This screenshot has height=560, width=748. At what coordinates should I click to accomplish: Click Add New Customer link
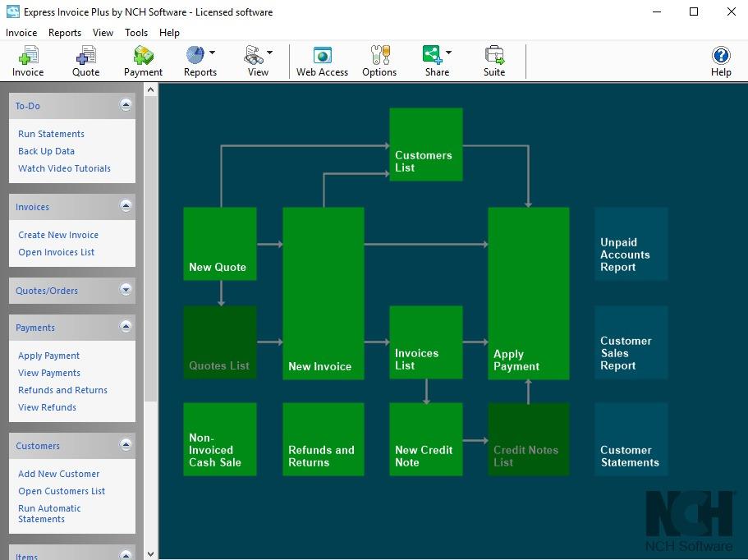[58, 474]
